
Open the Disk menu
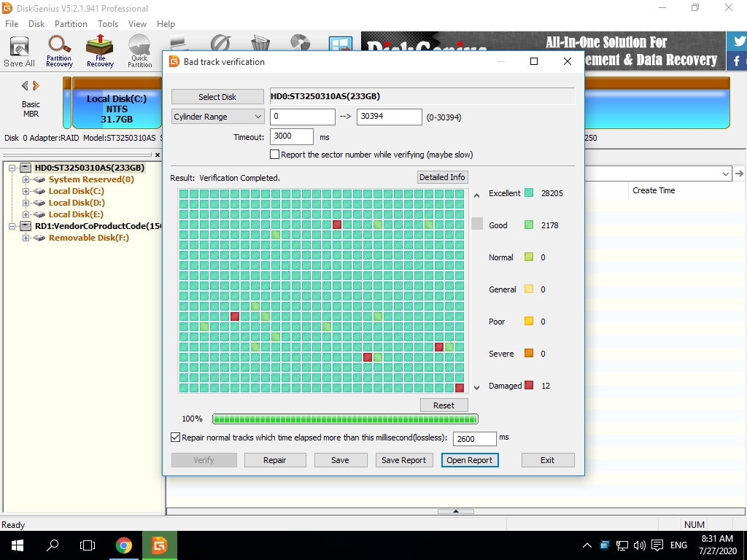pyautogui.click(x=36, y=24)
